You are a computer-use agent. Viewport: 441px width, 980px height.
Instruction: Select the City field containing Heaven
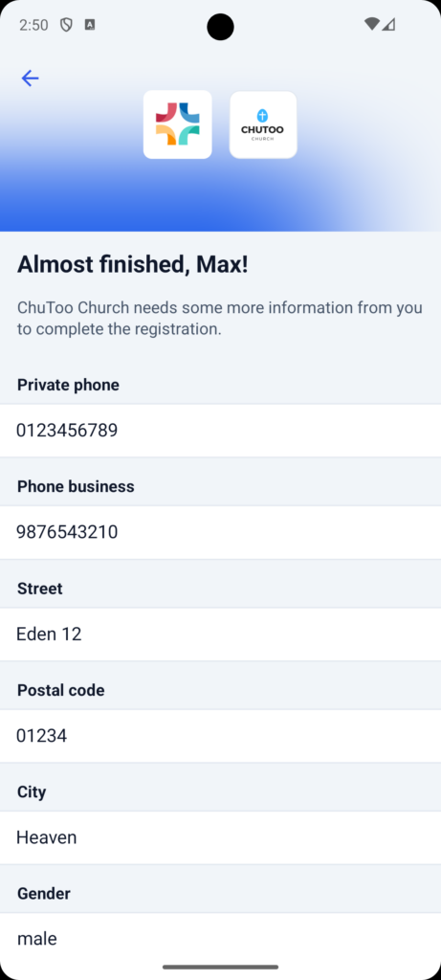(220, 838)
